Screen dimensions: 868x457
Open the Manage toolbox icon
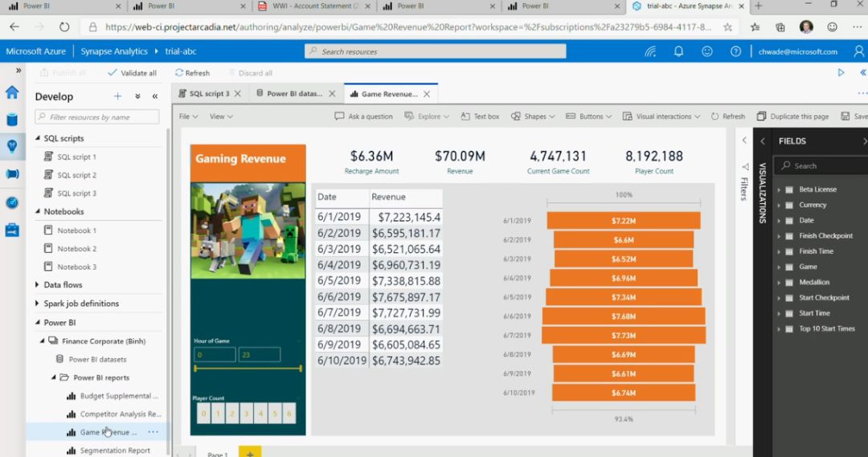coord(11,230)
